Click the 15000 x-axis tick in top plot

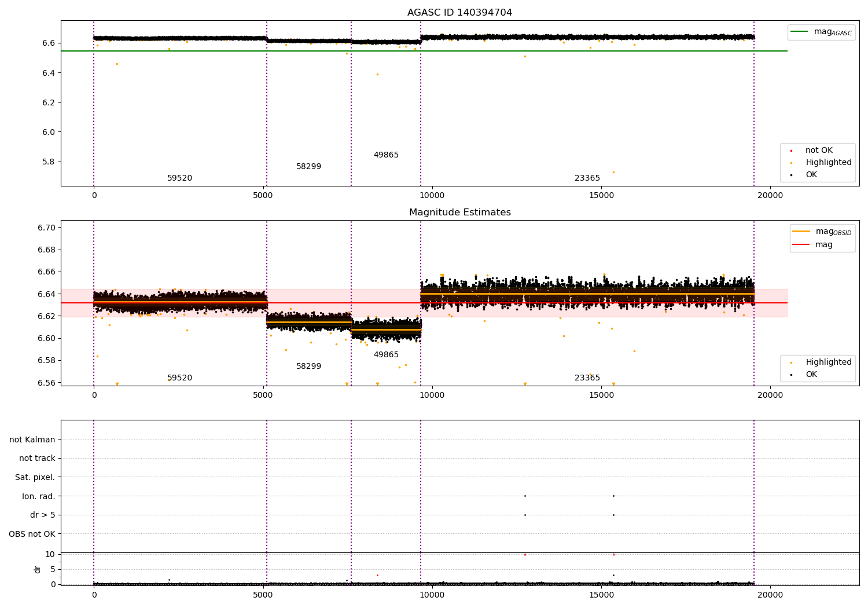pyautogui.click(x=601, y=196)
